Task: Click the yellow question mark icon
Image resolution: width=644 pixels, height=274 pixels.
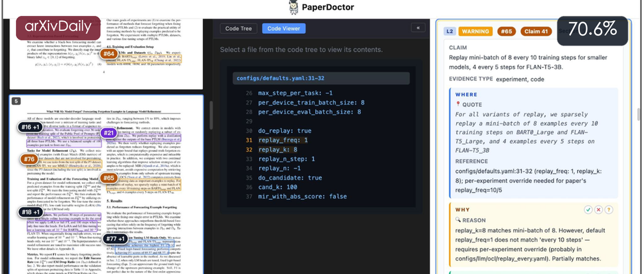Action: [609, 210]
